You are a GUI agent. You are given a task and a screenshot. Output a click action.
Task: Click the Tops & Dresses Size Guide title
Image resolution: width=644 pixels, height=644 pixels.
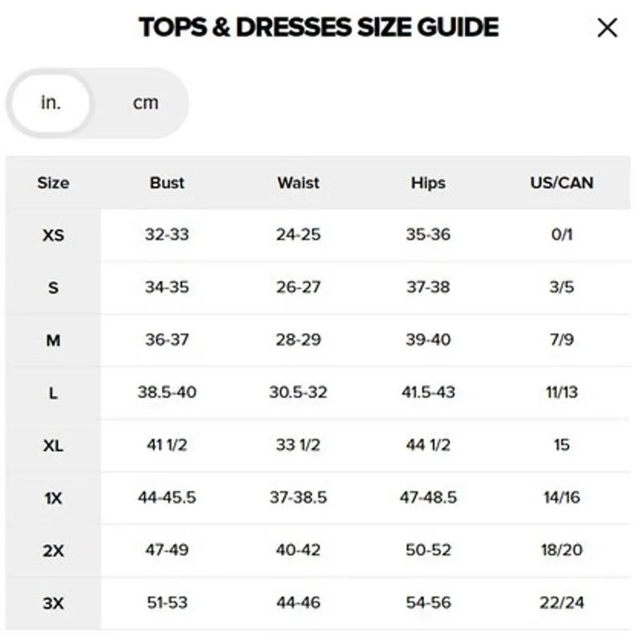(x=319, y=27)
